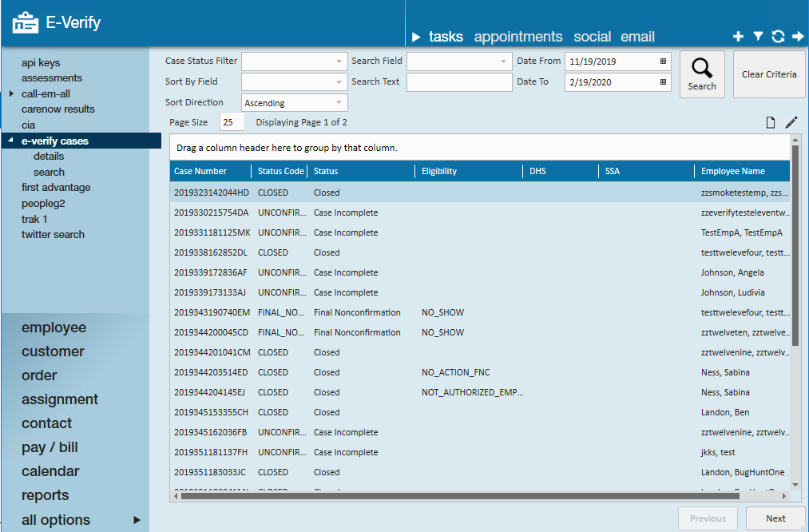Select case 2019351181137FH row

(480, 452)
